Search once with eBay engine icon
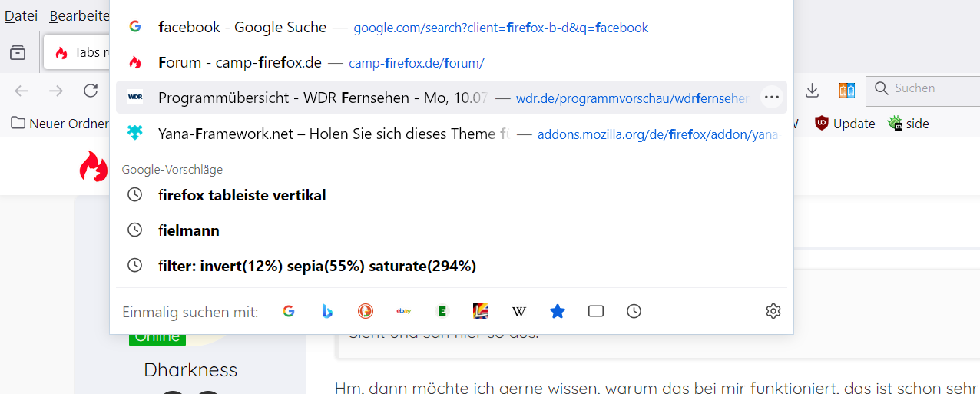The image size is (980, 394). pyautogui.click(x=404, y=311)
